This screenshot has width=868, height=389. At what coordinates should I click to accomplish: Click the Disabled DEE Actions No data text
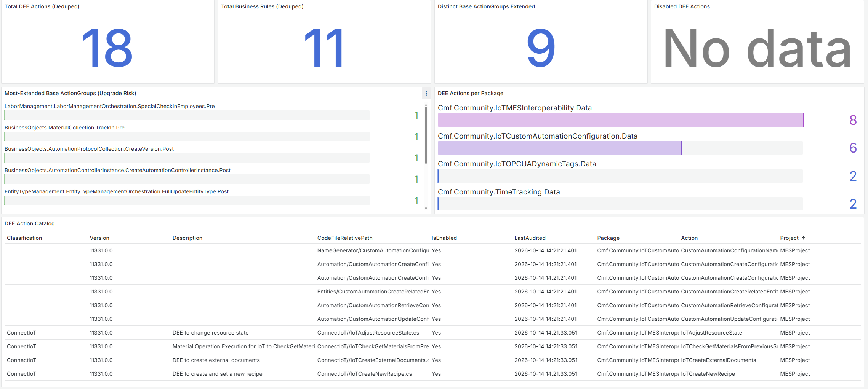click(757, 48)
